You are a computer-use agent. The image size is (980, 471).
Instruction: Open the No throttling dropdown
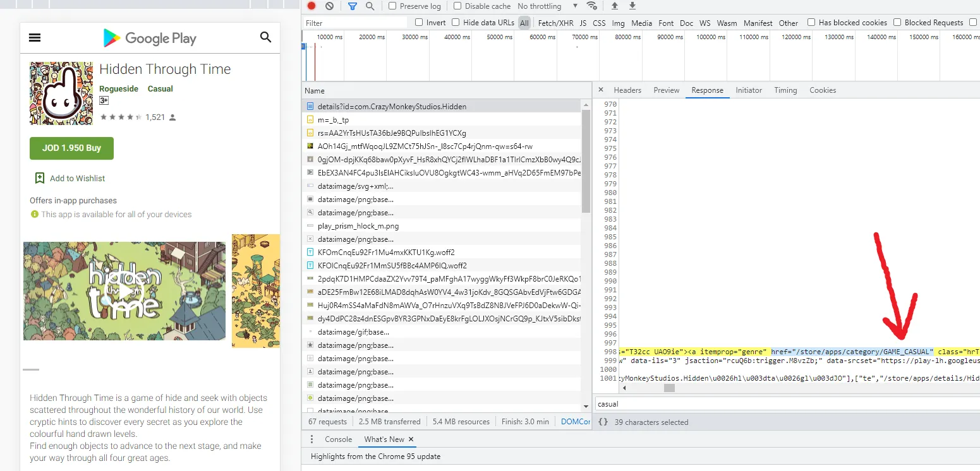(x=547, y=6)
